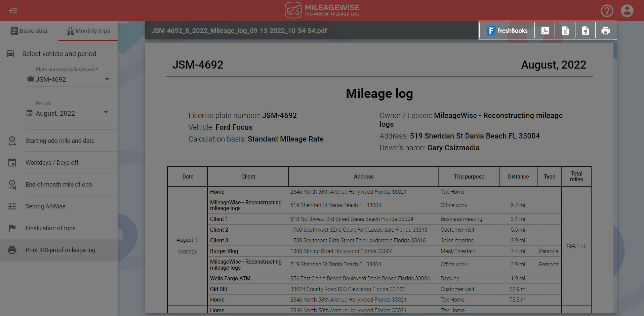Click the Workdays calendar icon
The height and width of the screenshot is (316, 644).
click(12, 163)
